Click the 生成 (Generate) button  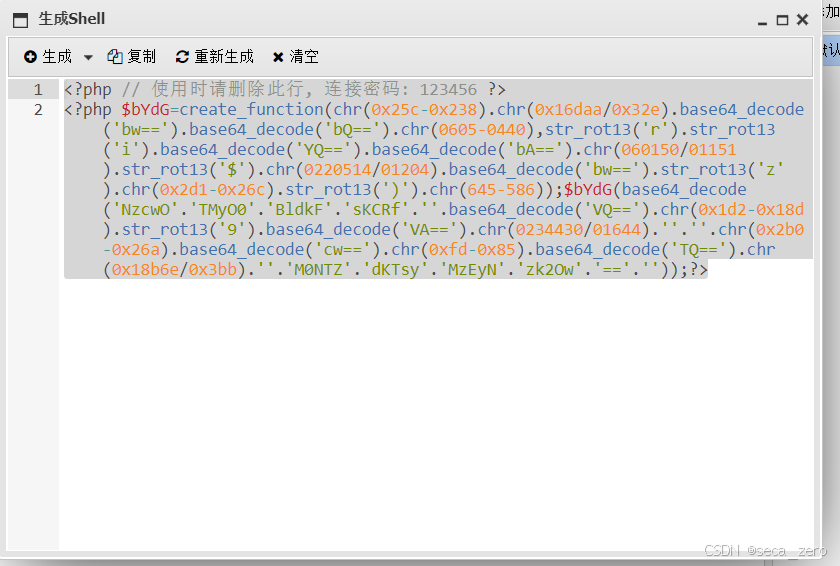pyautogui.click(x=48, y=57)
